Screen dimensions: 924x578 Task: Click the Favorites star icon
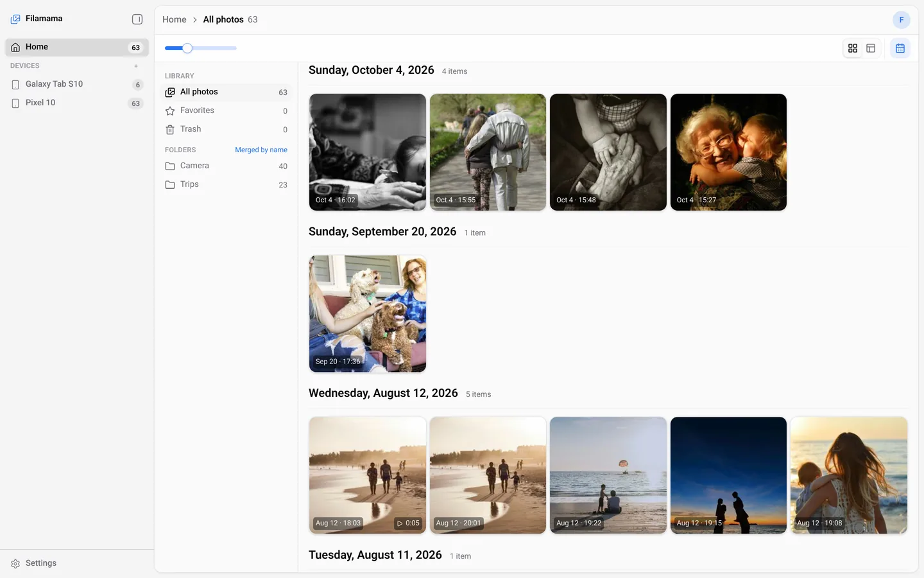pyautogui.click(x=170, y=111)
